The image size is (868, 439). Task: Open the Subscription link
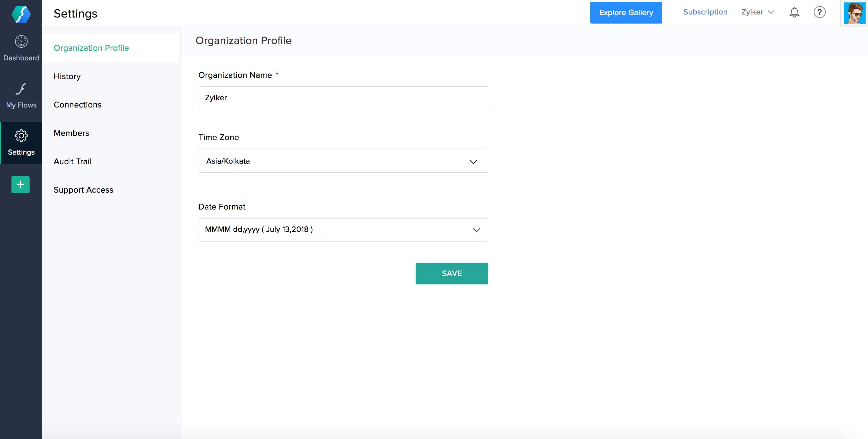705,12
